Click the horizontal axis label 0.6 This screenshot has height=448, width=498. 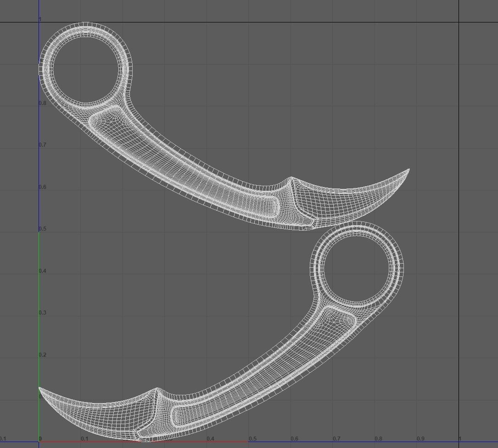pyautogui.click(x=294, y=439)
